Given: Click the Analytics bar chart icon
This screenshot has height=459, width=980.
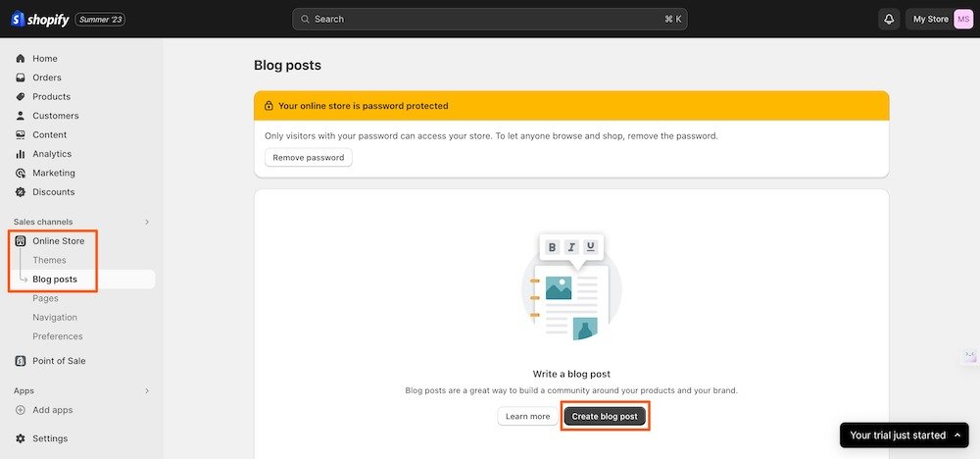Looking at the screenshot, I should pos(21,154).
